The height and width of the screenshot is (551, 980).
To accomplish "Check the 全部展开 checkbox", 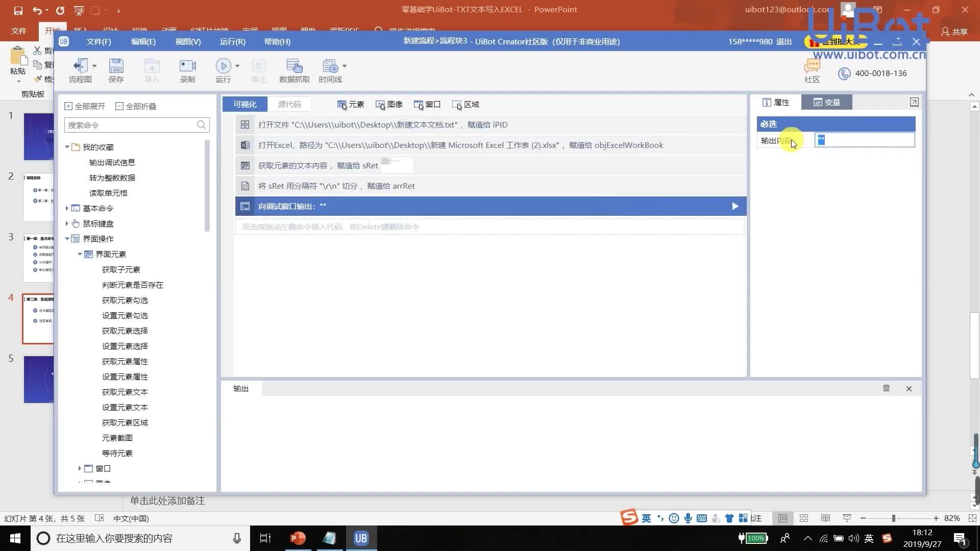I will click(x=69, y=106).
